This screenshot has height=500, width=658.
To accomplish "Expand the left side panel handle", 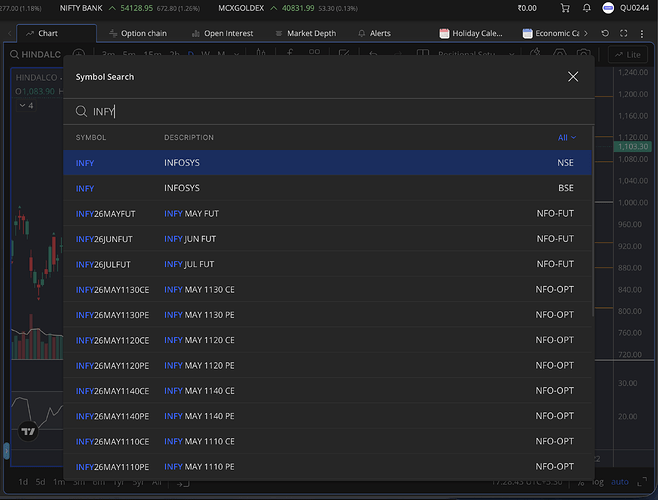I will (x=6, y=451).
